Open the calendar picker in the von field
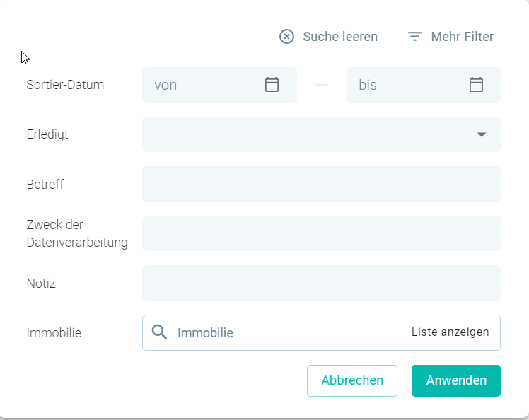The width and height of the screenshot is (529, 420). 272,85
